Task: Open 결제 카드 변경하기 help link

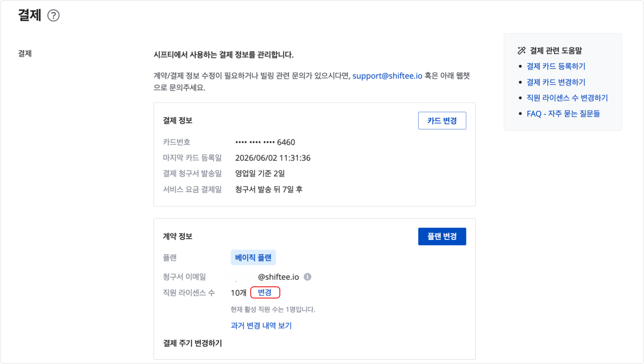Action: click(x=556, y=82)
